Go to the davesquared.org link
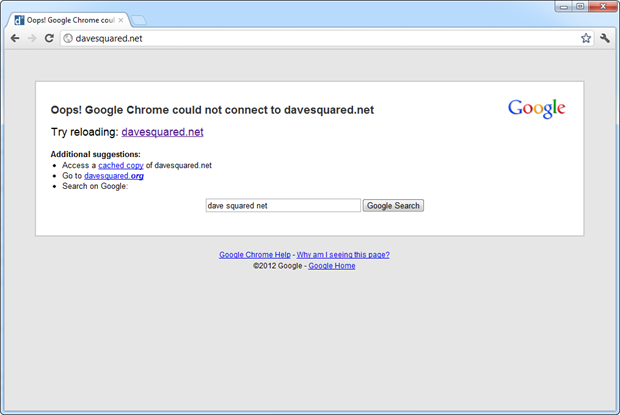This screenshot has height=415, width=620. point(114,176)
